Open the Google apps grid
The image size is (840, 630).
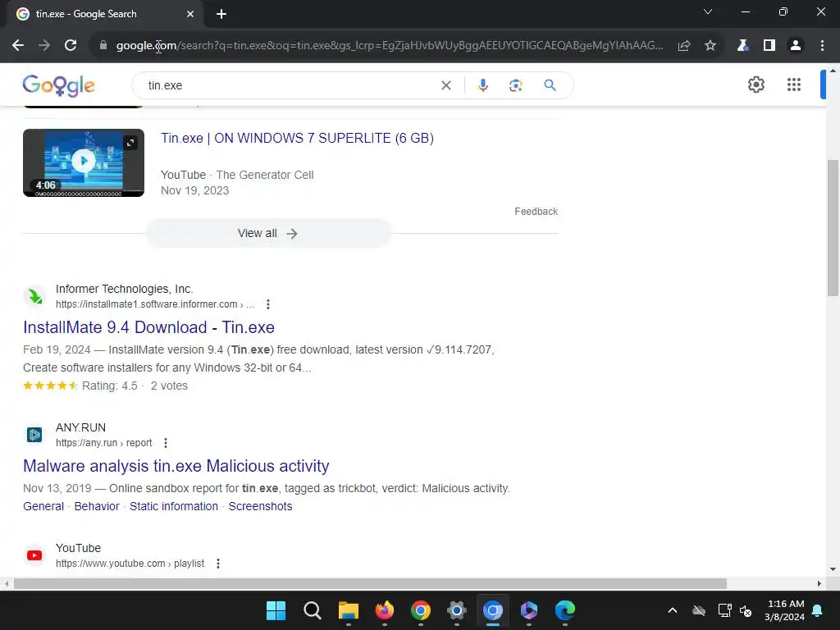[x=794, y=84]
